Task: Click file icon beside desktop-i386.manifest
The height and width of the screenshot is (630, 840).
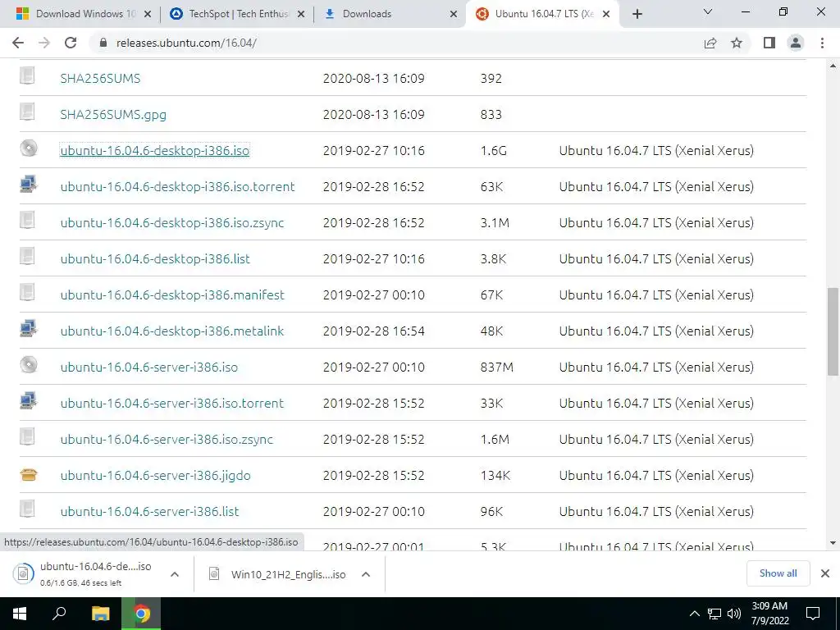Action: click(27, 292)
